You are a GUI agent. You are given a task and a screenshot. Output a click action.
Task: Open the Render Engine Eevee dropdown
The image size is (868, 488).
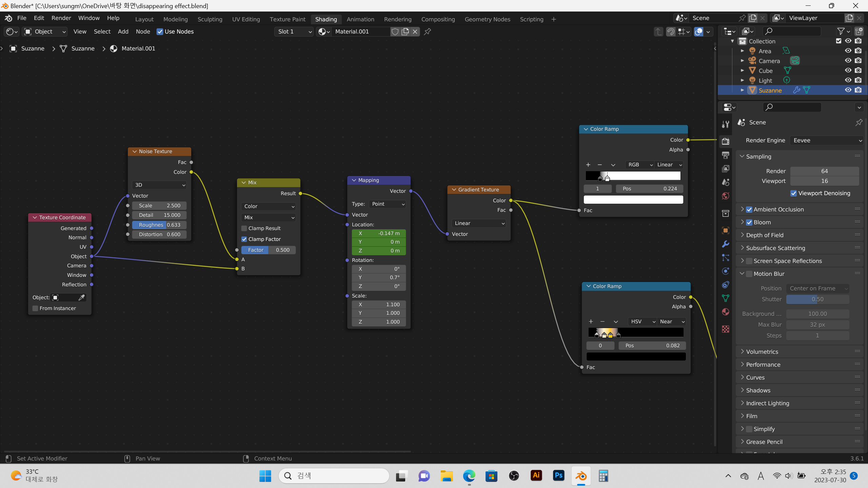[827, 140]
